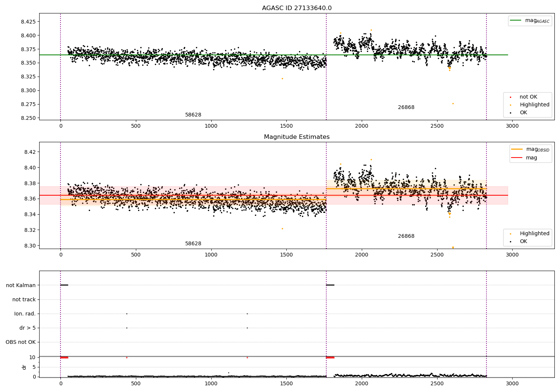Image resolution: width=560 pixels, height=392 pixels.
Task: Click the 8.36 tick label on middle plot
Action: tap(30, 199)
